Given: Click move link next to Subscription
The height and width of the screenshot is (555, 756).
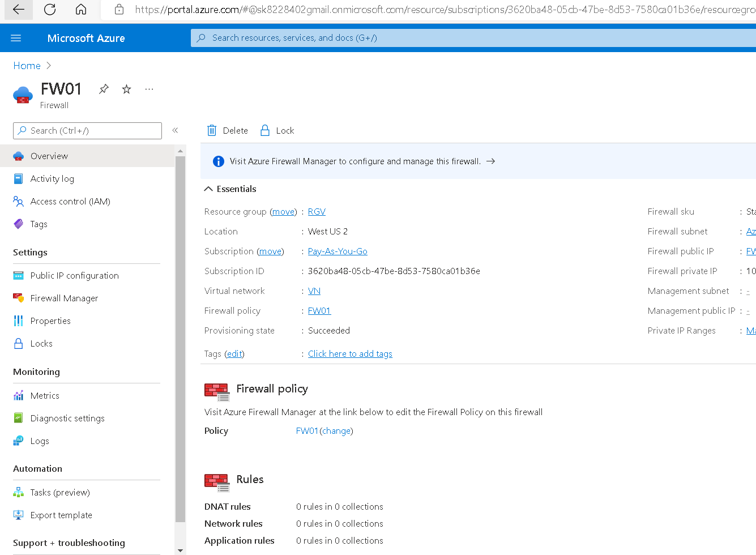Looking at the screenshot, I should pyautogui.click(x=270, y=251).
